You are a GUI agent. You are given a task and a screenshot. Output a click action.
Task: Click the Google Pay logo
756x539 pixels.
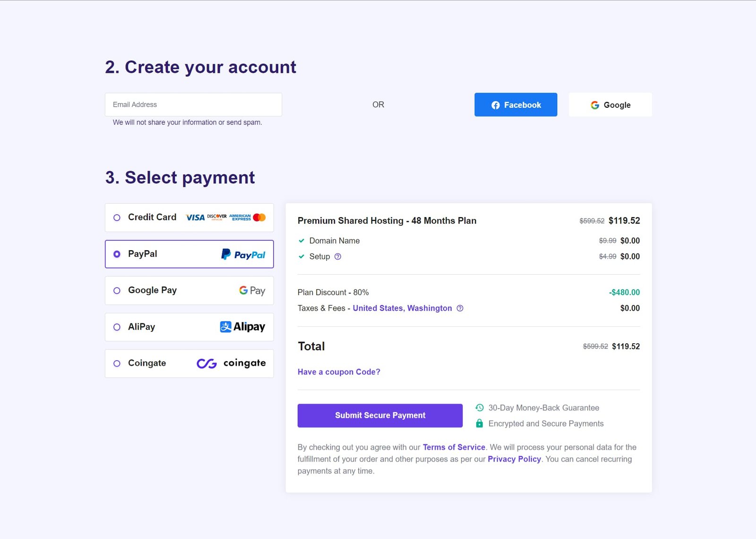pos(252,290)
